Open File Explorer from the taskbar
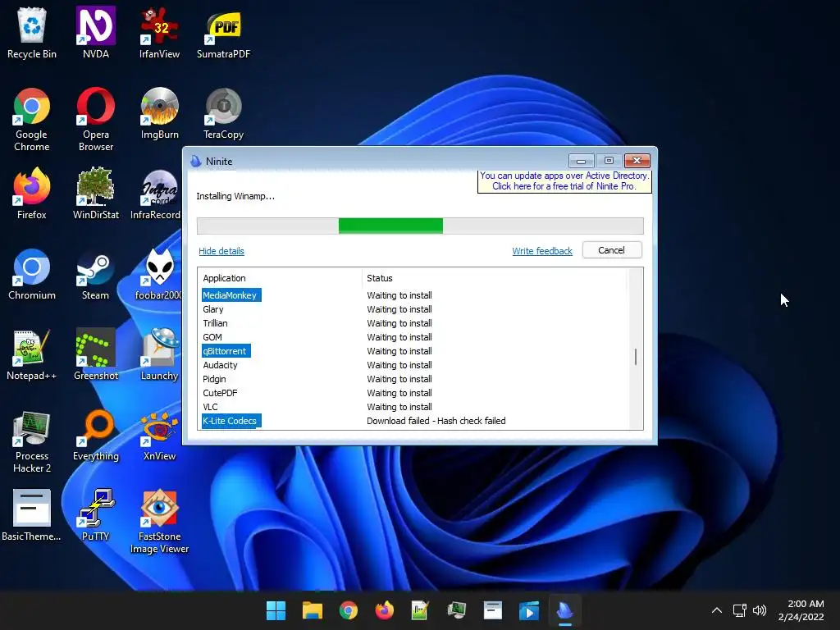The width and height of the screenshot is (840, 630). point(313,610)
